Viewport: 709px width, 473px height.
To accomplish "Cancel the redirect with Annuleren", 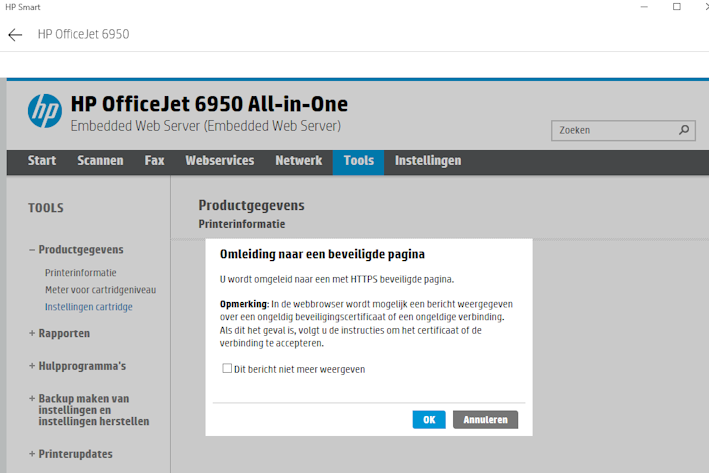I will pyautogui.click(x=485, y=420).
